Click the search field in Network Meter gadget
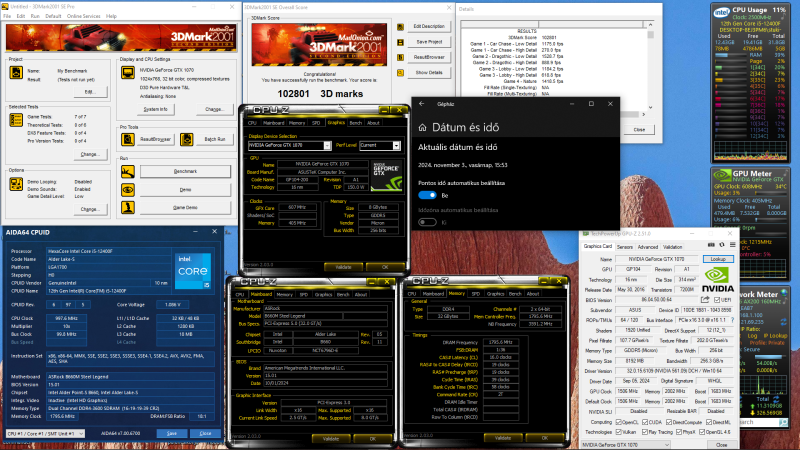This screenshot has width=800, height=450. pos(759,422)
